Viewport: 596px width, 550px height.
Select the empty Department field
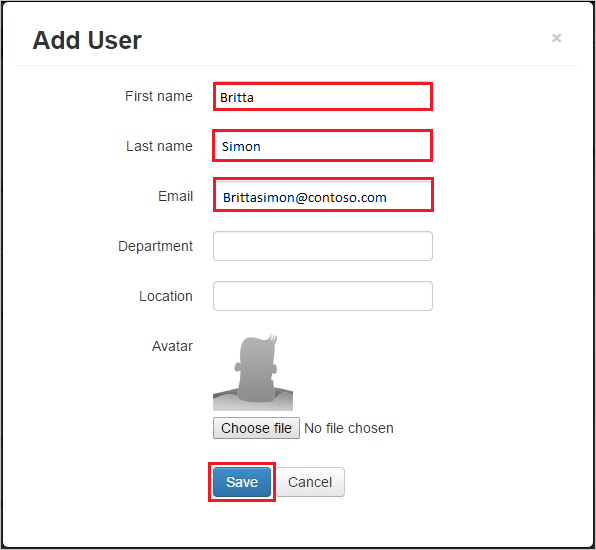click(x=323, y=246)
